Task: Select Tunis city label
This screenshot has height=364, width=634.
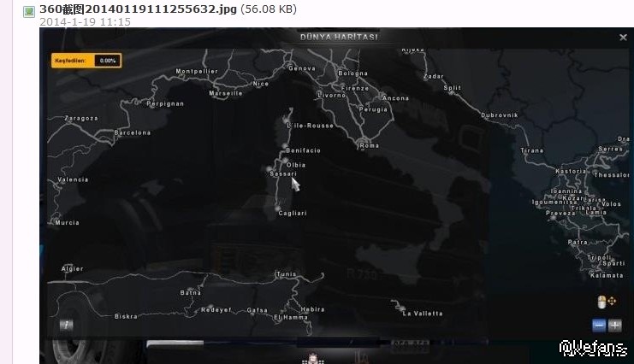Action: point(287,274)
